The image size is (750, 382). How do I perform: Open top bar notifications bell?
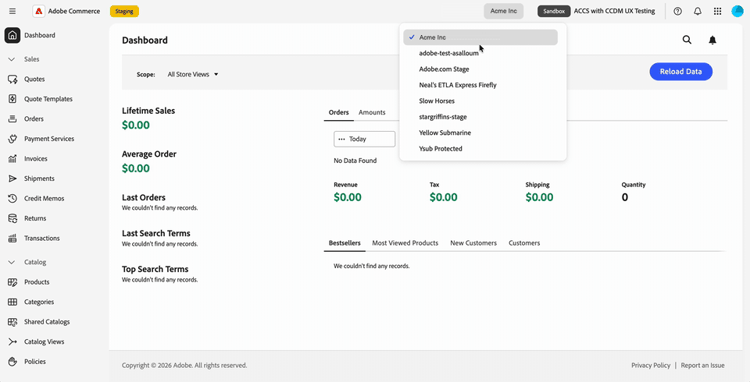click(697, 11)
